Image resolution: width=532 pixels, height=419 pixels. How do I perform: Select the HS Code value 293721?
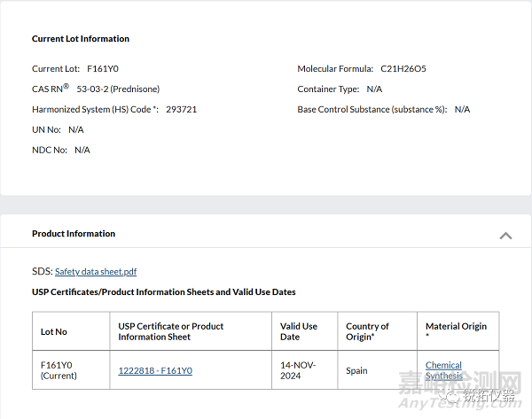pyautogui.click(x=181, y=110)
